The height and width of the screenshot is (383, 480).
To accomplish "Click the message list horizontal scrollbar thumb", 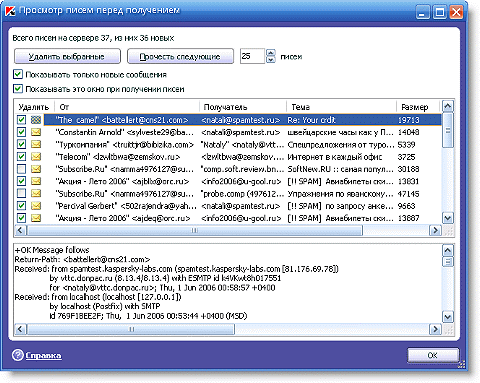I will [x=194, y=230].
